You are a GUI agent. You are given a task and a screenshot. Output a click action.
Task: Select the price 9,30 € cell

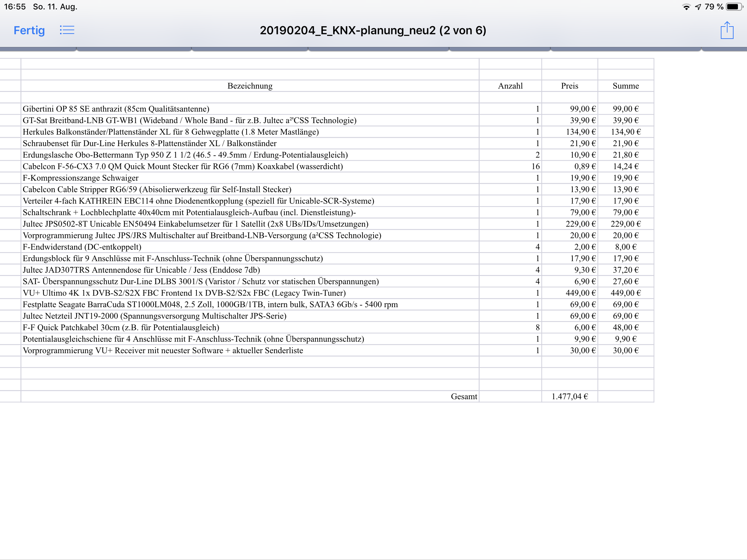click(x=570, y=270)
